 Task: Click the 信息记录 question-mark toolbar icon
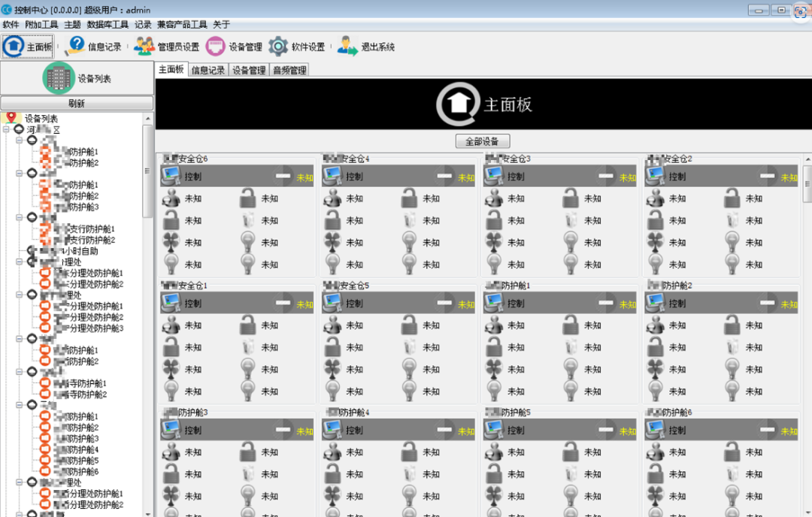coord(76,46)
